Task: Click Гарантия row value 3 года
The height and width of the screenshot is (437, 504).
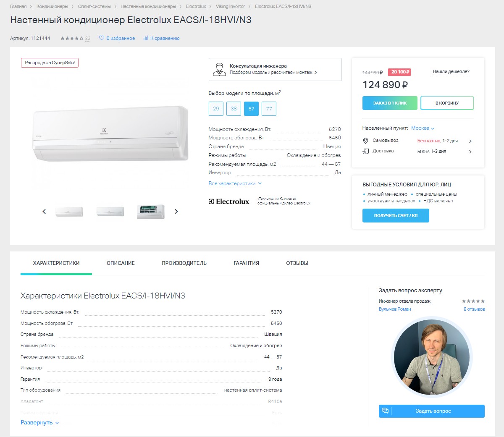Action: point(275,379)
